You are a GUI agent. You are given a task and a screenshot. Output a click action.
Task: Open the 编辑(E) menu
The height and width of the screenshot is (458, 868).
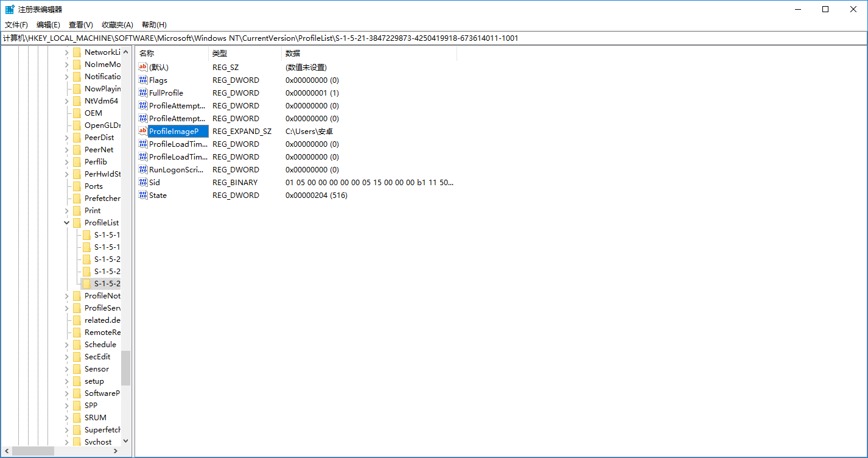(48, 25)
